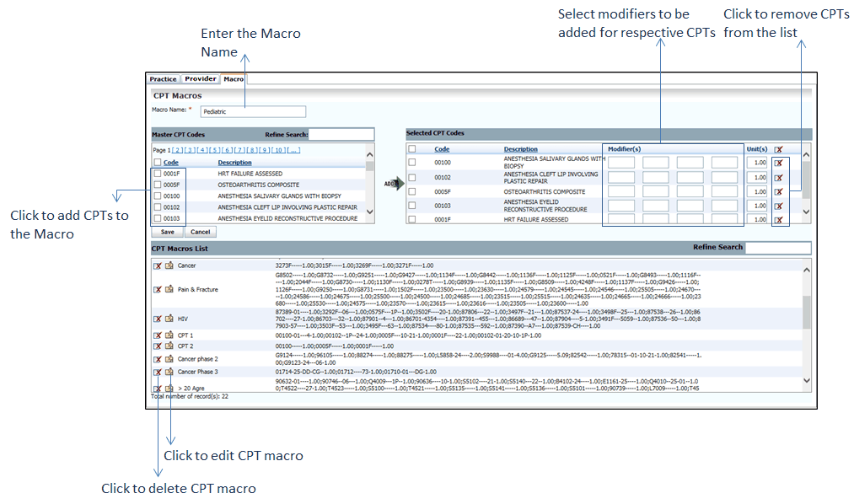
Task: Delete the Cancer macro
Action: coord(158,265)
